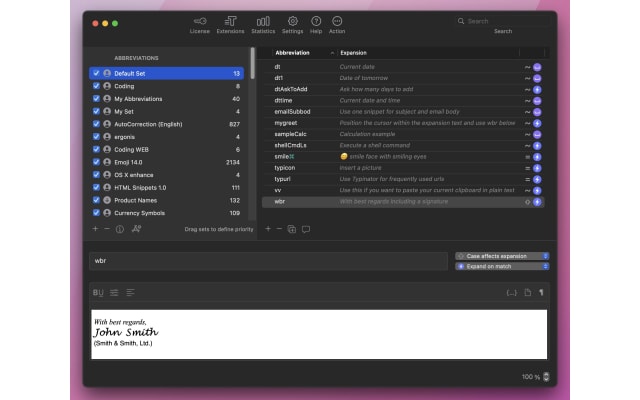
Task: Open the License toolbar item
Action: [x=200, y=25]
